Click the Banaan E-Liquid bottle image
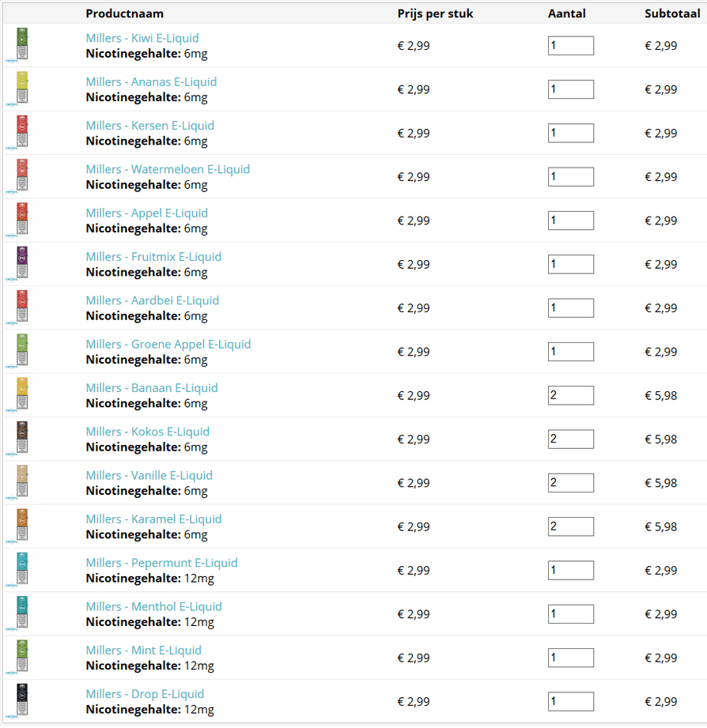This screenshot has width=707, height=728. tap(21, 393)
